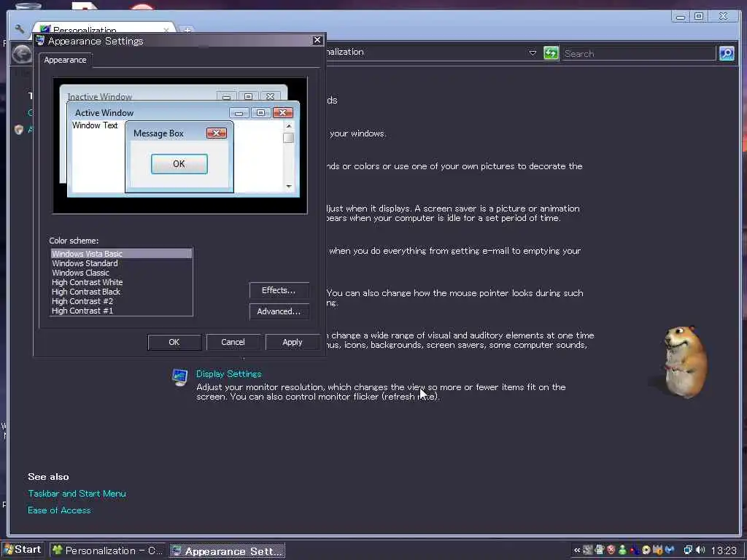Select High Contrast #2 scheme
747x560 pixels.
[122, 301]
